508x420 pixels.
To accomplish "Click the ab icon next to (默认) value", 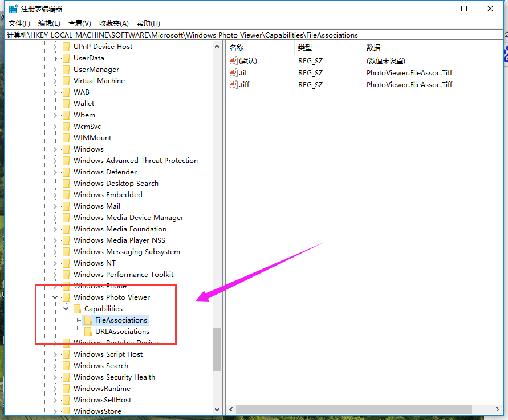I will point(233,60).
